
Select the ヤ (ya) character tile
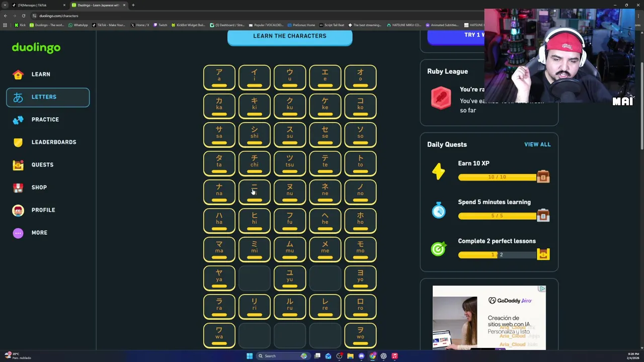point(219,278)
